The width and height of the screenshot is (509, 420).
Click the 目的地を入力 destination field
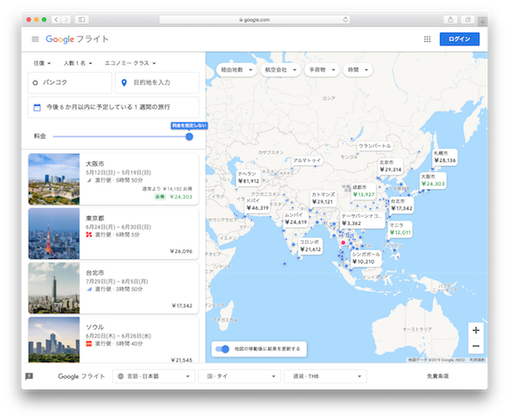(157, 82)
